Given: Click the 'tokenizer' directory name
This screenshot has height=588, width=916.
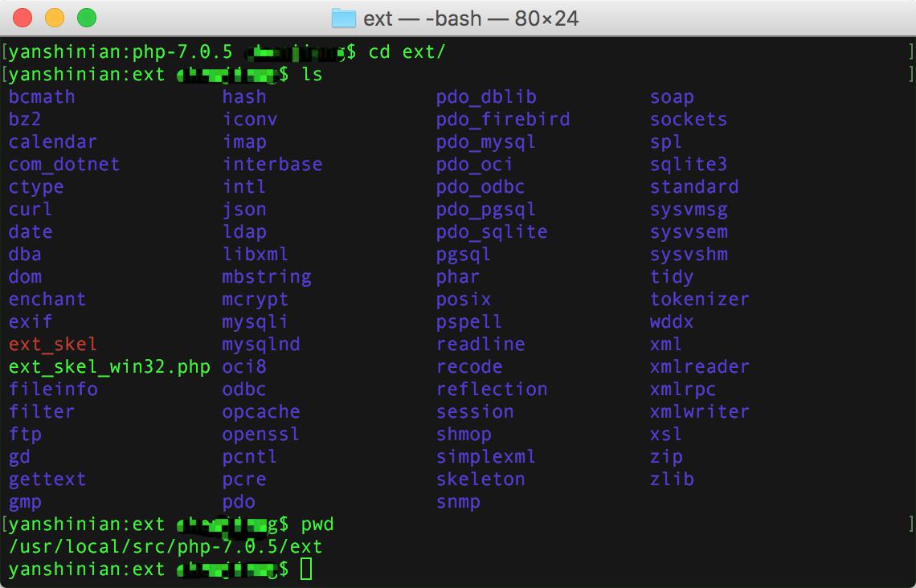Looking at the screenshot, I should tap(700, 299).
